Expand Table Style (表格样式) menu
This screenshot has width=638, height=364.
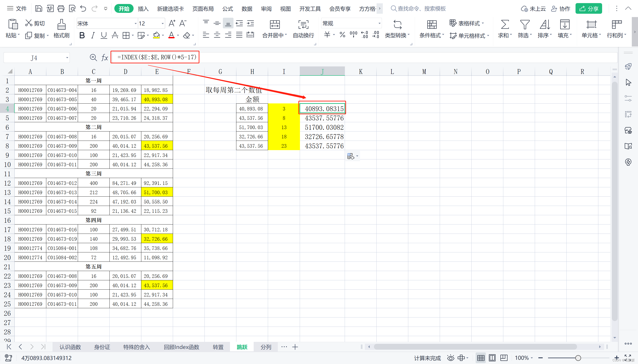[483, 23]
